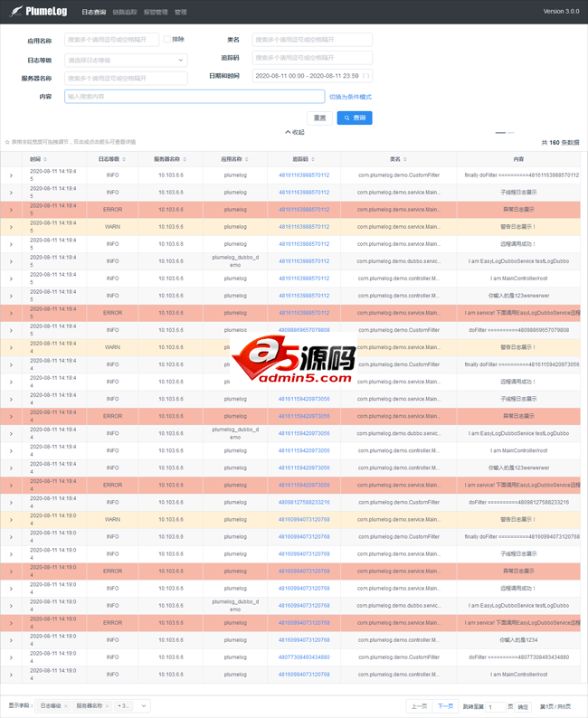Open the 链路追踪 nav tab
Viewport: 588px width, 718px height.
point(125,12)
